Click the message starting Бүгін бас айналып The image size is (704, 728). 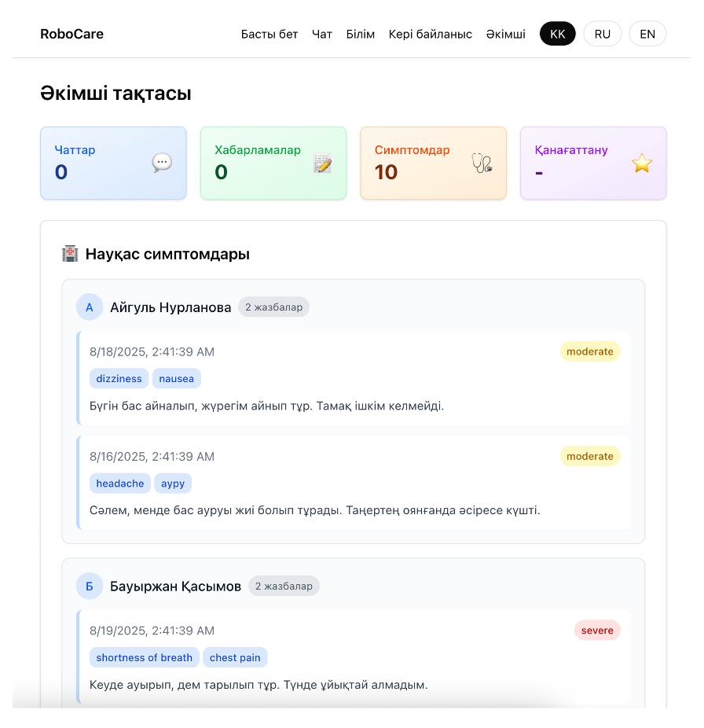click(267, 406)
